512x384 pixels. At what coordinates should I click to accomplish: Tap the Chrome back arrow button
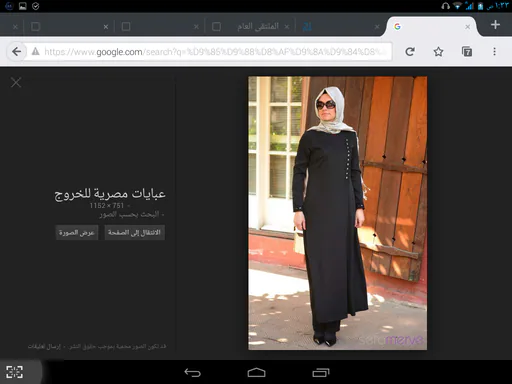pyautogui.click(x=16, y=52)
